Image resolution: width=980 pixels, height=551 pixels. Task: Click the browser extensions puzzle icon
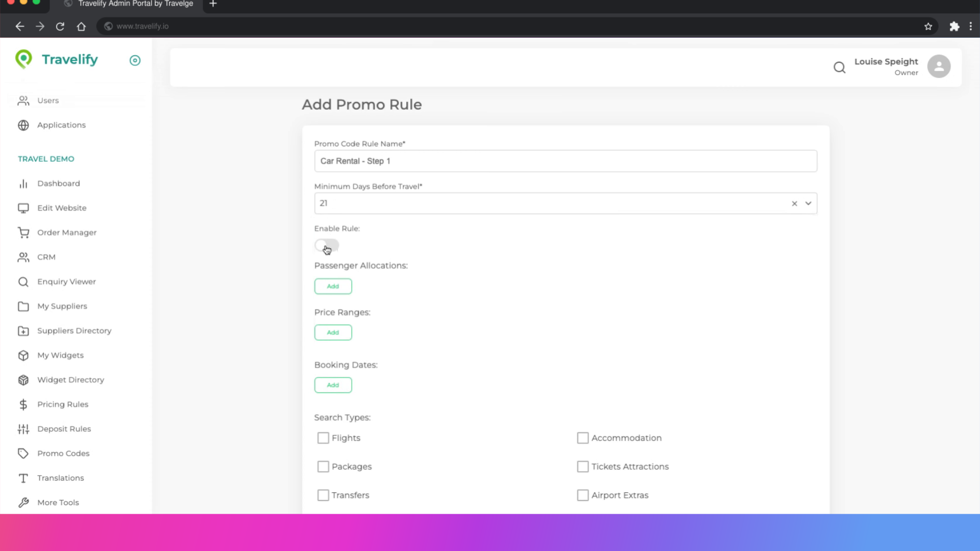[x=954, y=27]
